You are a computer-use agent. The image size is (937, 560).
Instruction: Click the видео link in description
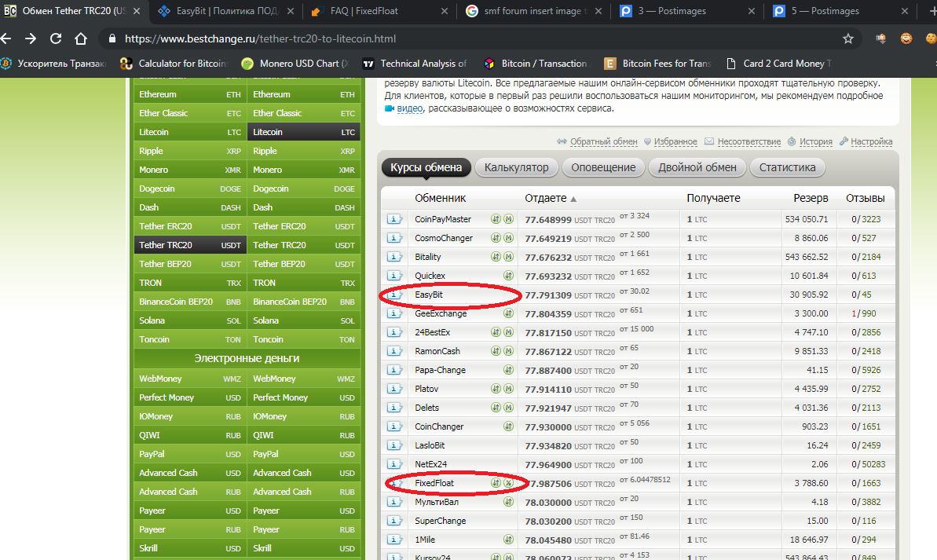(x=410, y=108)
